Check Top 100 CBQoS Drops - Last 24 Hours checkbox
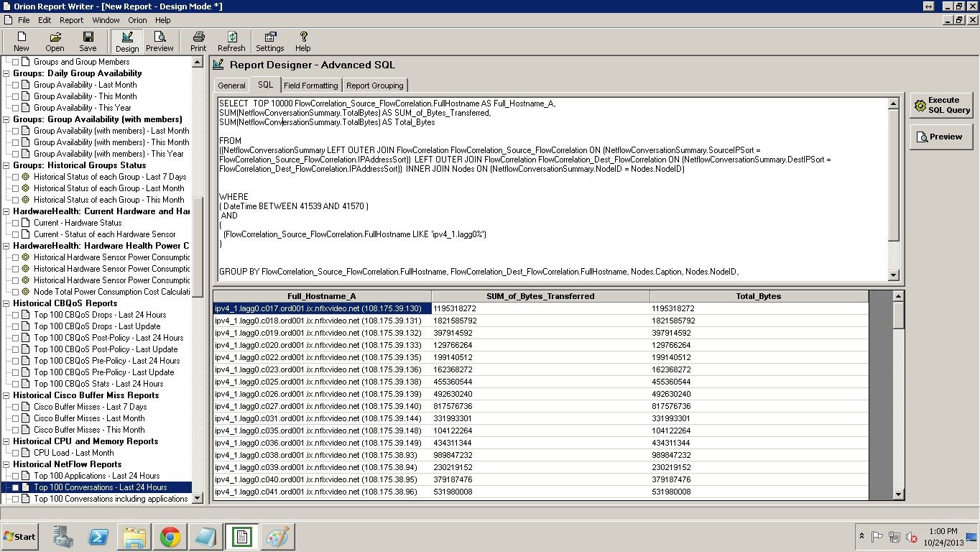The height and width of the screenshot is (552, 980). point(16,315)
